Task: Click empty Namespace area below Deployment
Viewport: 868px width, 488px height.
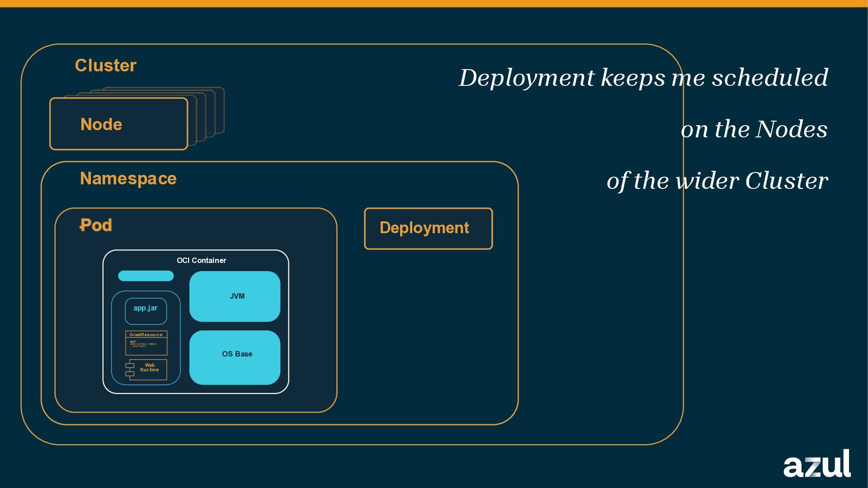Action: [x=428, y=334]
